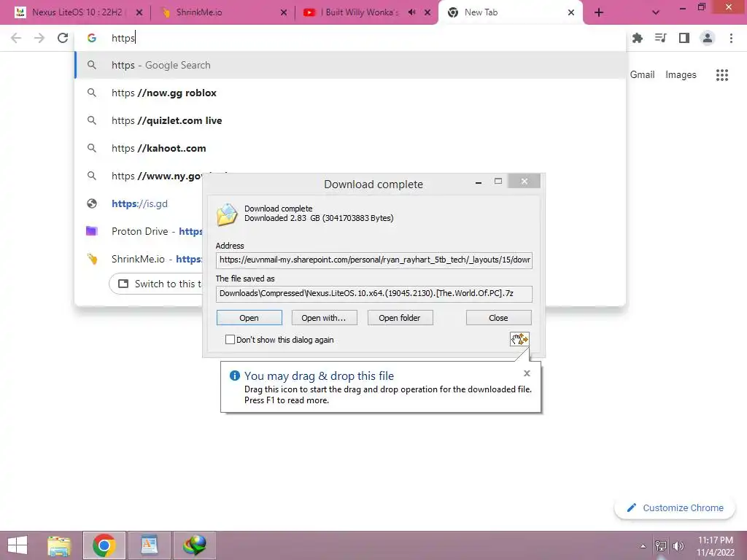The image size is (747, 560).
Task: Open the Windows Start button
Action: [x=18, y=545]
